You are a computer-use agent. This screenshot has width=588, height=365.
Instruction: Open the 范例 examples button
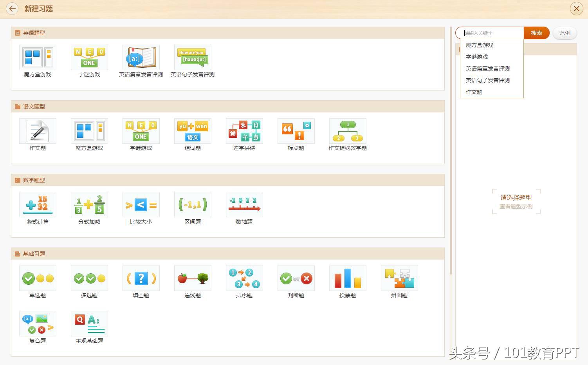pyautogui.click(x=565, y=33)
